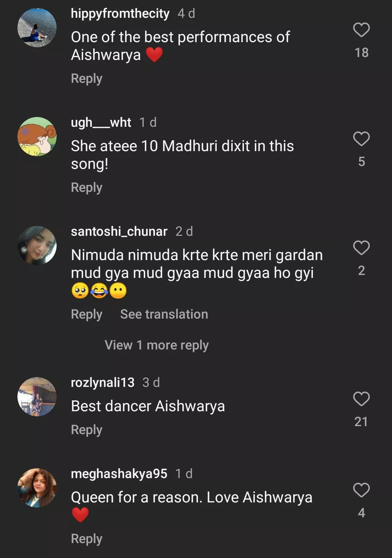
Task: Open ugh__wht's cartoon avatar
Action: pos(37,137)
